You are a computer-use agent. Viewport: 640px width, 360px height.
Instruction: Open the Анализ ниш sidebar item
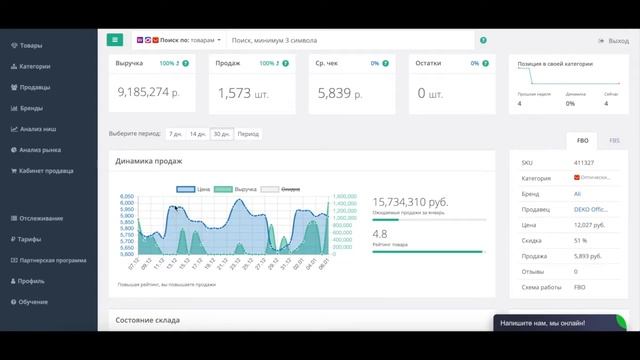(x=33, y=129)
